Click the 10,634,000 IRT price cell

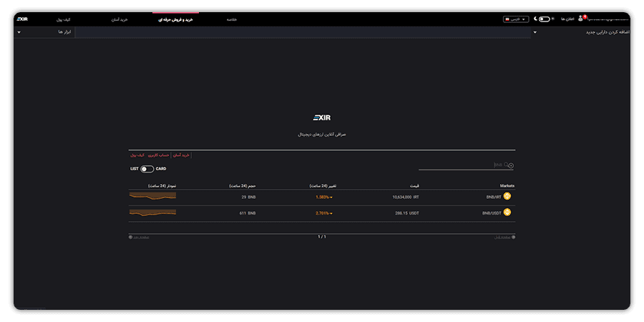point(406,197)
